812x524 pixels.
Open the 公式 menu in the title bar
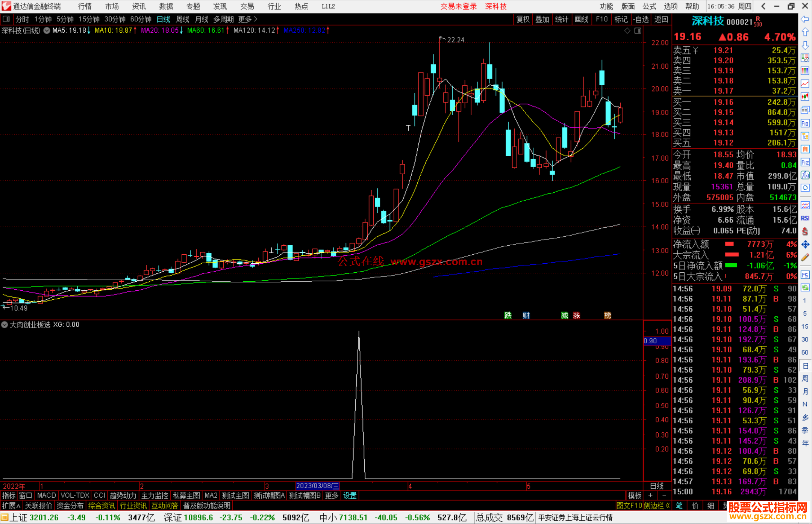tap(649, 6)
